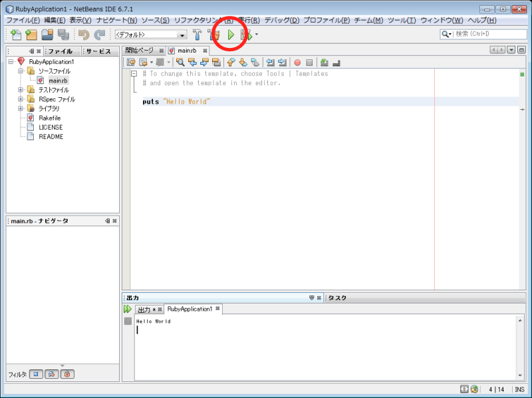
Task: Open the Debug Project dropdown arrow
Action: point(257,35)
